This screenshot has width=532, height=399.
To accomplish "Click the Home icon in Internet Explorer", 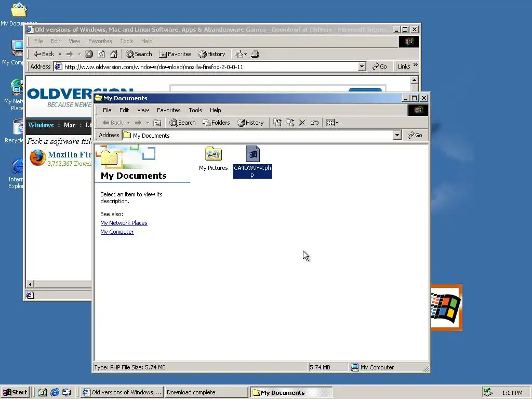I will coord(114,54).
